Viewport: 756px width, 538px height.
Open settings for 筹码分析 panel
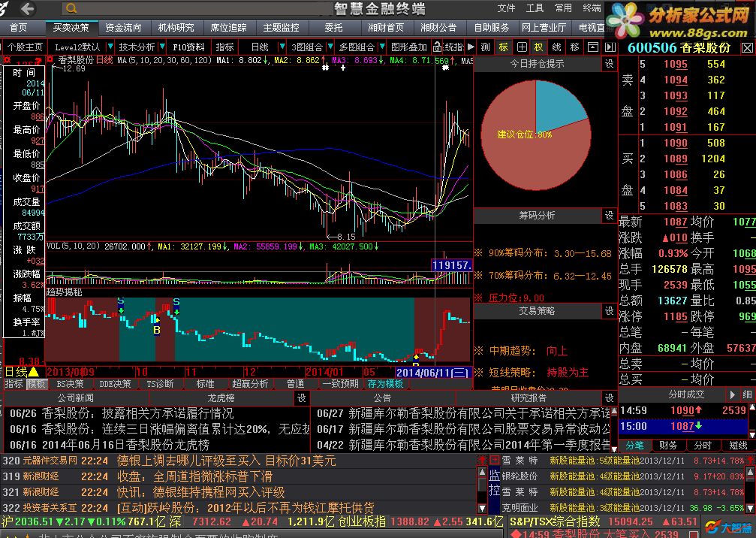click(x=610, y=215)
